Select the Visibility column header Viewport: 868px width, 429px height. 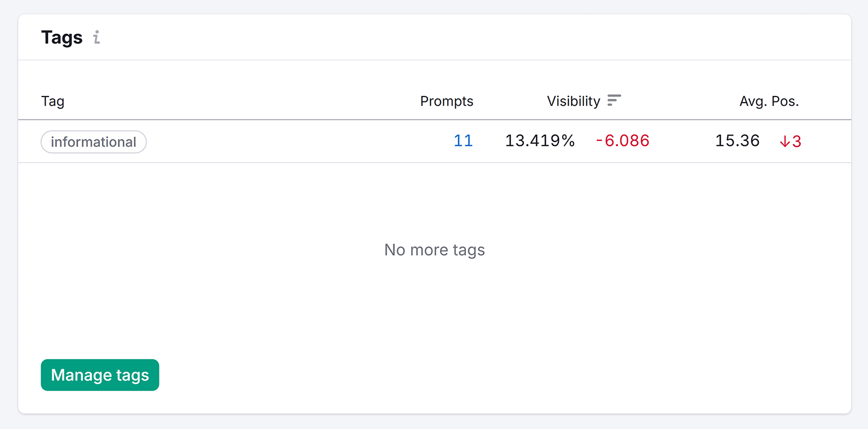point(573,101)
